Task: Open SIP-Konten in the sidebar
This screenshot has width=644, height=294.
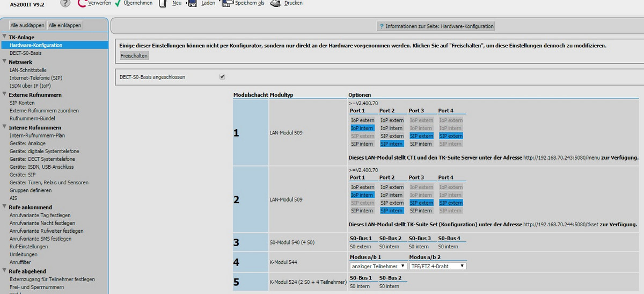Action: tap(21, 103)
